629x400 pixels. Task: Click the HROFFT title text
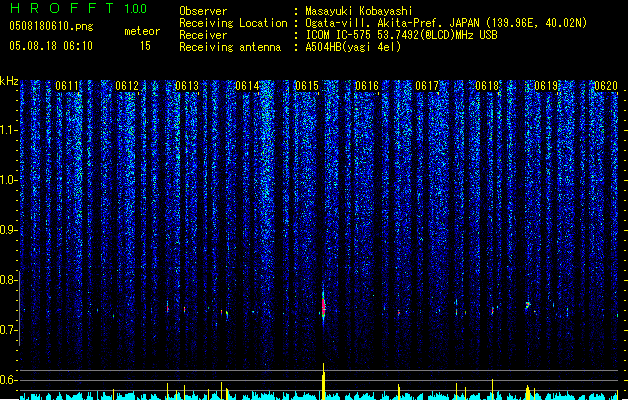[x=62, y=8]
